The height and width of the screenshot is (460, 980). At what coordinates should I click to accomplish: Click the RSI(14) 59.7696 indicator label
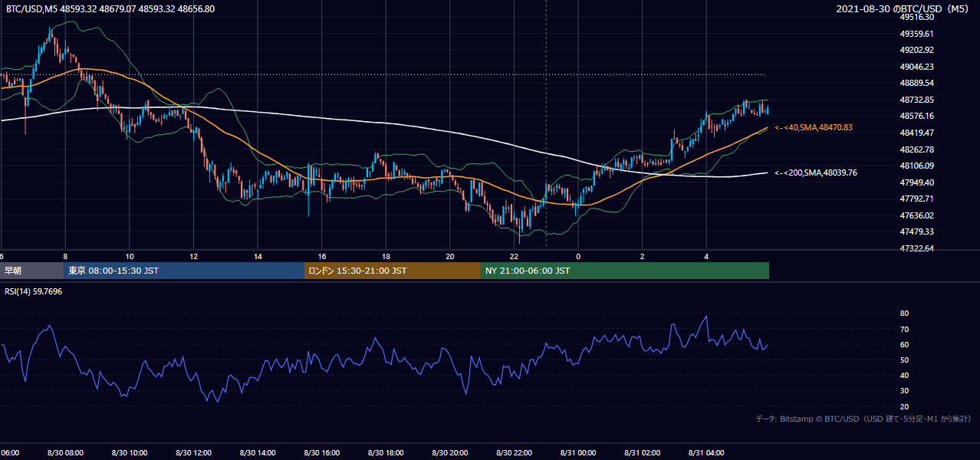[x=34, y=291]
